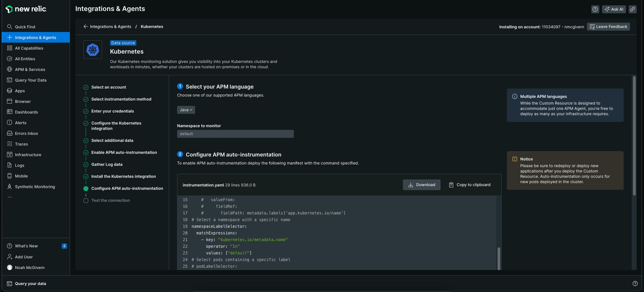Click the Quick Find magnifier icon

(10, 27)
